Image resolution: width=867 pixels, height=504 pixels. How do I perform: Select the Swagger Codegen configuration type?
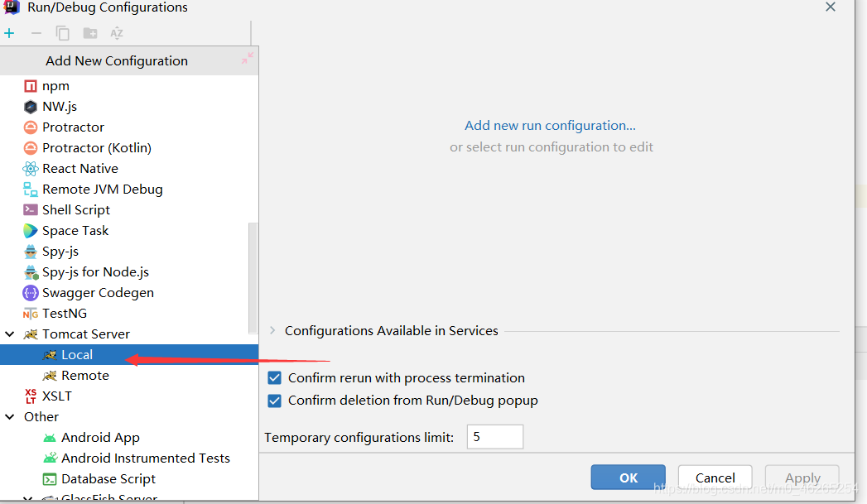coord(98,293)
